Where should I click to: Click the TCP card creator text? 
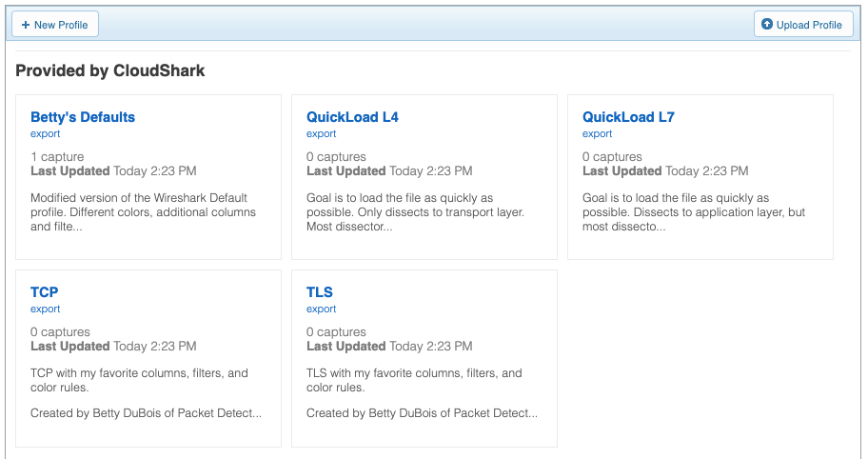147,413
